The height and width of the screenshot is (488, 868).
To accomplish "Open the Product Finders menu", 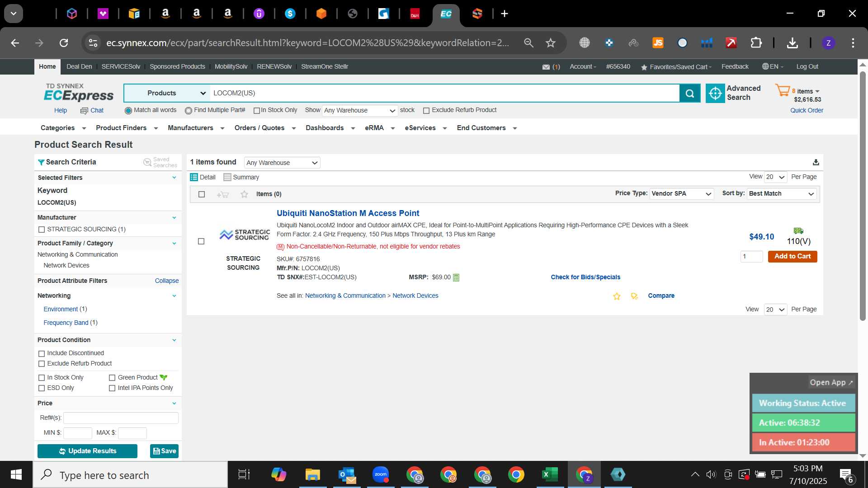I will click(x=127, y=128).
